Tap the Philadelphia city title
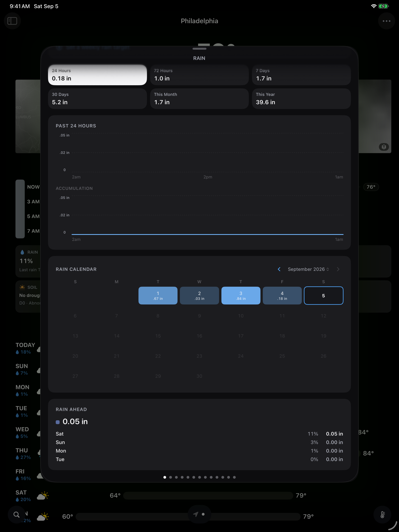 199,21
